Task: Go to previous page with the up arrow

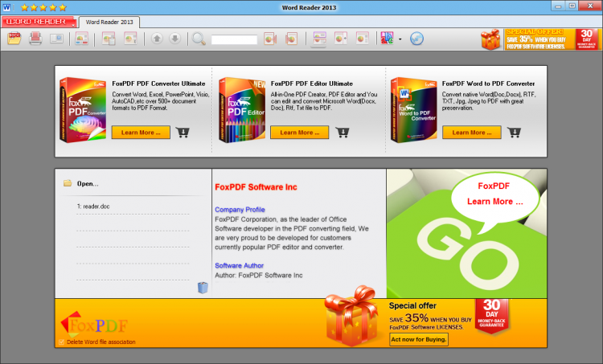Action: point(157,39)
